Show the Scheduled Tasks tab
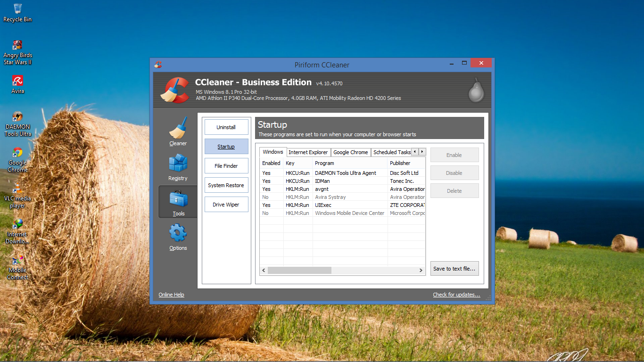The height and width of the screenshot is (362, 644). tap(391, 152)
